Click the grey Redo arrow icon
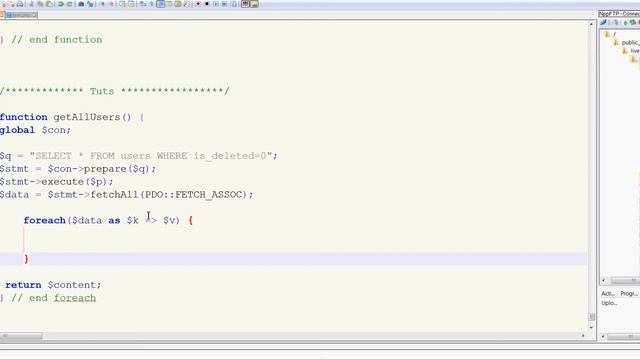Viewport: 640px width, 360px height. pos(69,4)
